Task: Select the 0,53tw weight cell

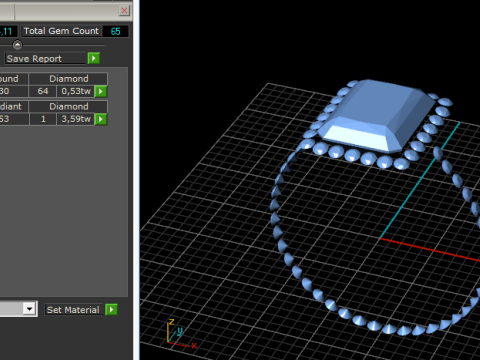Action: click(x=76, y=91)
